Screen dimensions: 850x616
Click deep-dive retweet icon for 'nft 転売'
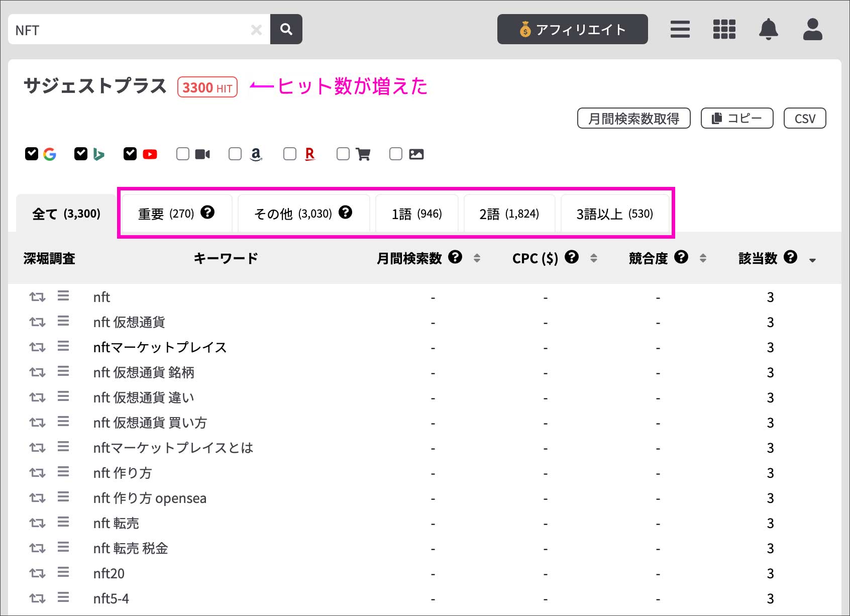click(x=37, y=523)
